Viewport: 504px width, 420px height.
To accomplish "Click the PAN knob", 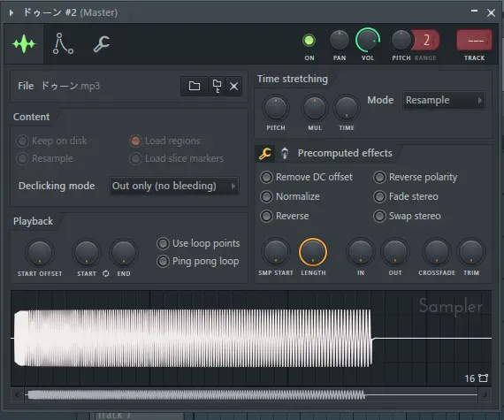I will (340, 41).
